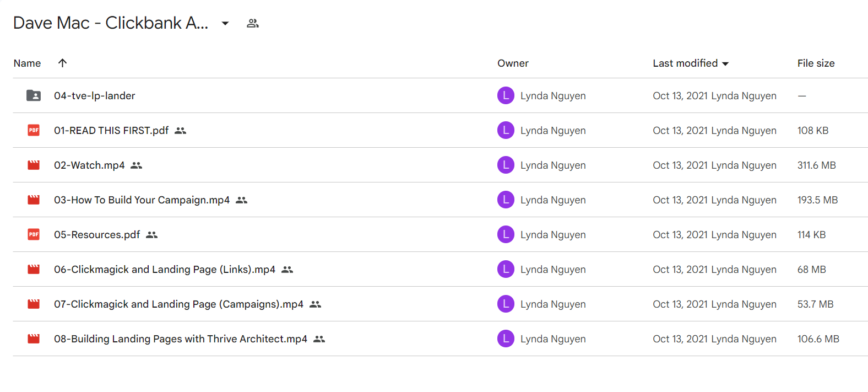
Task: Click the shared folder icon for 04-tve-lp-lander
Action: 34,95
